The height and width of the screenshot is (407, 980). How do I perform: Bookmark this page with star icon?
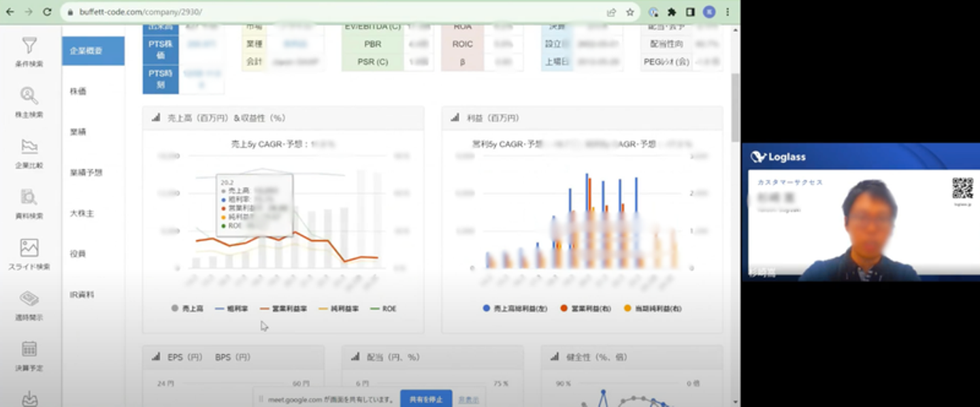[x=630, y=12]
